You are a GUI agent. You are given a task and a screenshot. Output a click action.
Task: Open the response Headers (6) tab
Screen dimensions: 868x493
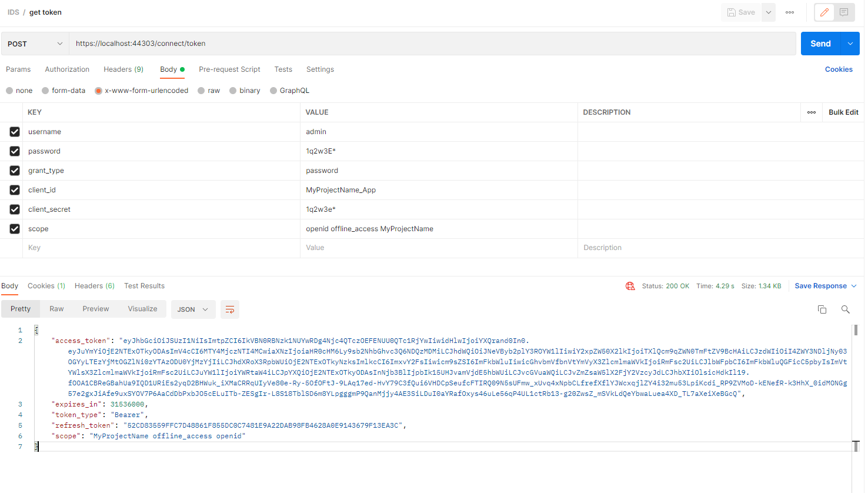[94, 285]
